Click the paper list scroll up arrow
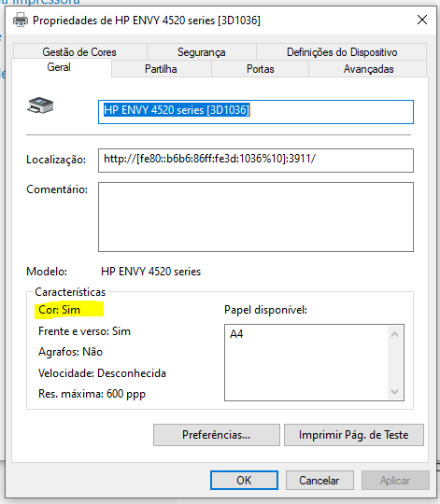The image size is (440, 504). click(394, 334)
